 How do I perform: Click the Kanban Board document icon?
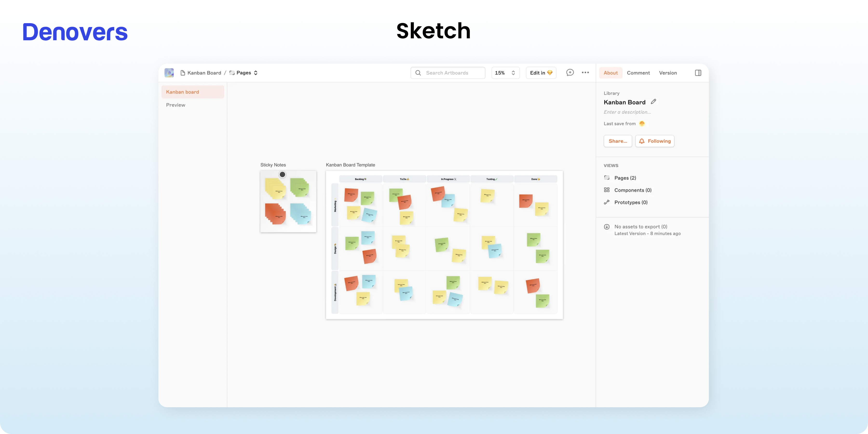[x=183, y=73]
